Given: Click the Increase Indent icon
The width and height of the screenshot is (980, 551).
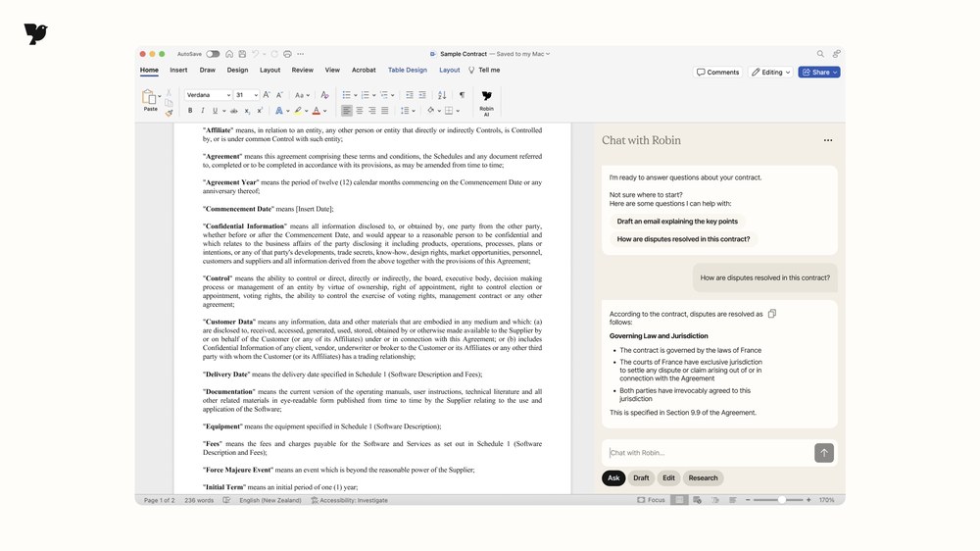Looking at the screenshot, I should 422,95.
